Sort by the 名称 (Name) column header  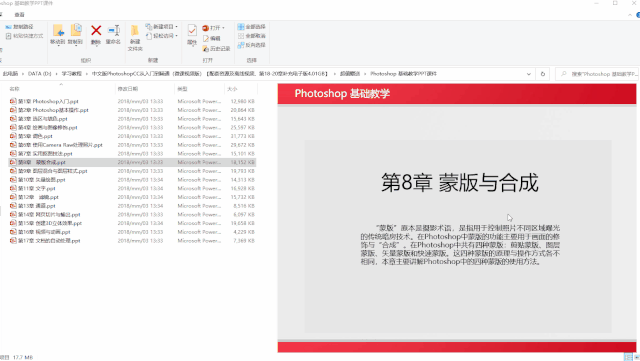[14, 89]
